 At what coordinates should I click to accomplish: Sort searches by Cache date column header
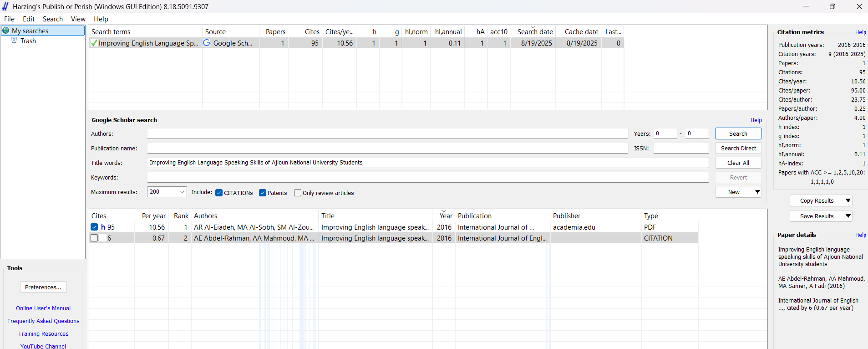click(579, 32)
